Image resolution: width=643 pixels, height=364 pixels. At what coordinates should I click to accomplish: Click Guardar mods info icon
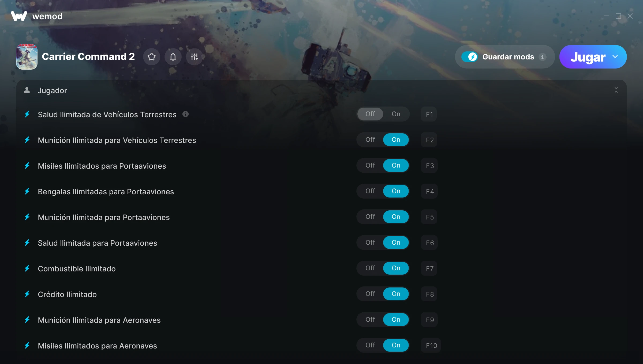(x=542, y=57)
